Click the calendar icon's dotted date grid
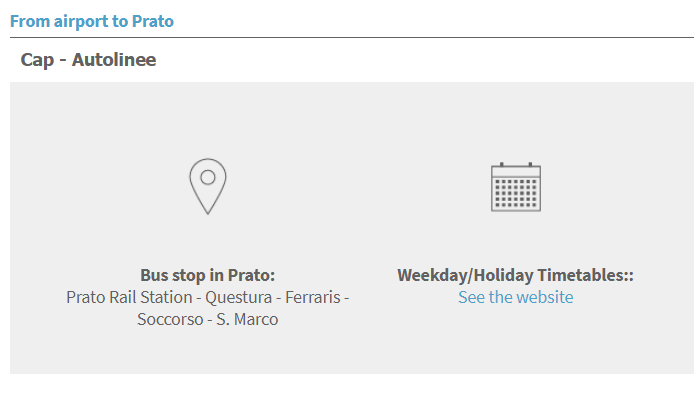The image size is (694, 401). (x=516, y=194)
